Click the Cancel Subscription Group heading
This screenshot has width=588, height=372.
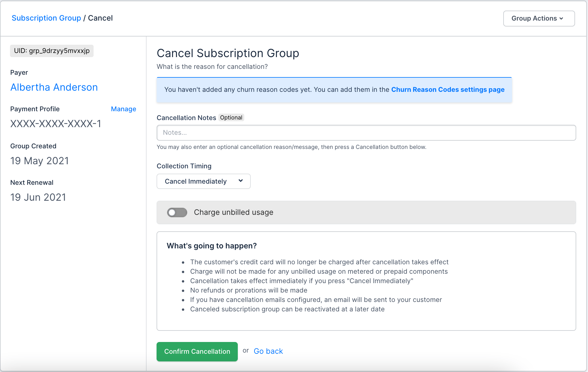click(228, 53)
